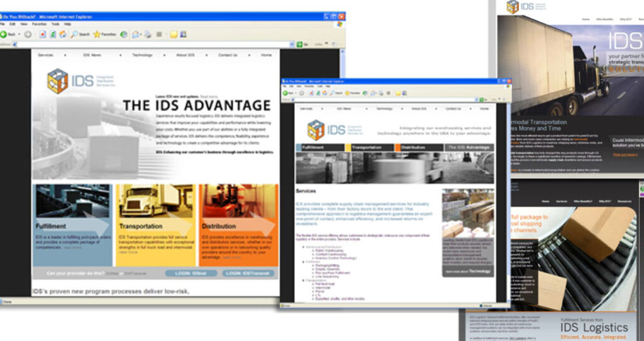Click Search button in small middle IE toolbar
The image size is (644, 341).
[336, 93]
